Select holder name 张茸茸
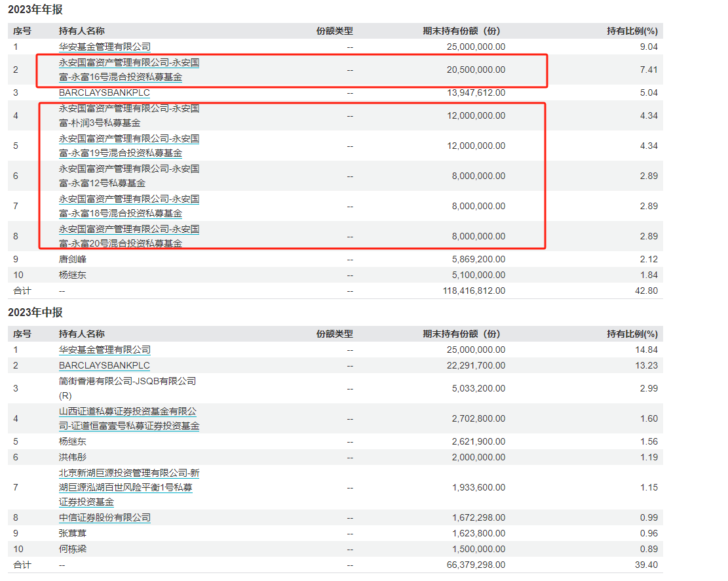 click(73, 534)
